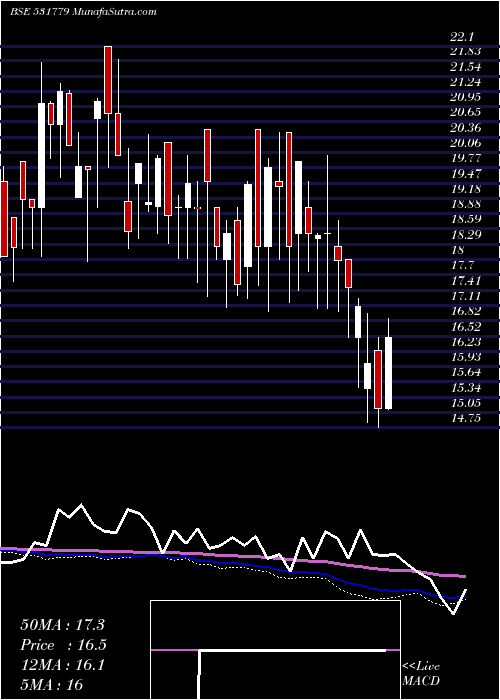Click the Live MACD label

coord(421,674)
